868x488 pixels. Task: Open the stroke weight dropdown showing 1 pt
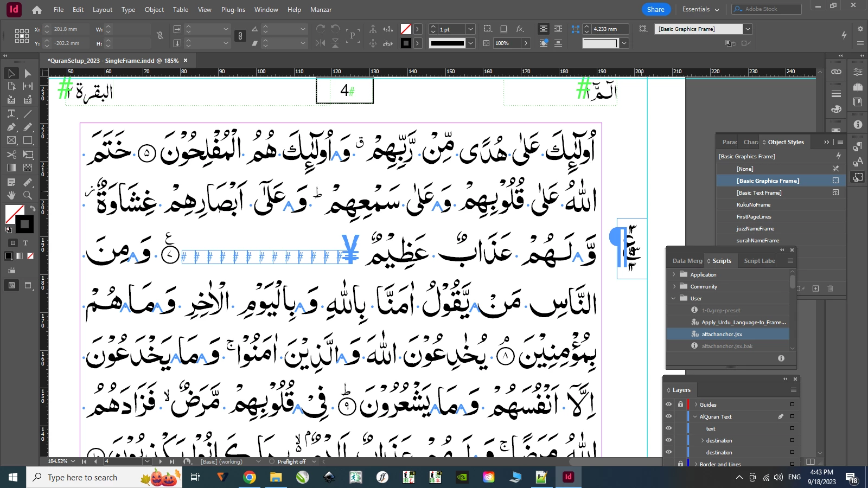[470, 29]
